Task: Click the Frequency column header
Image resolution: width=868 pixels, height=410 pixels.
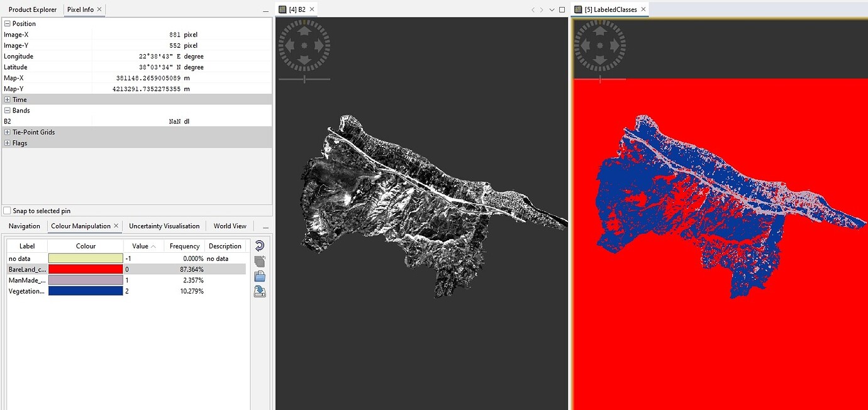Action: [184, 246]
